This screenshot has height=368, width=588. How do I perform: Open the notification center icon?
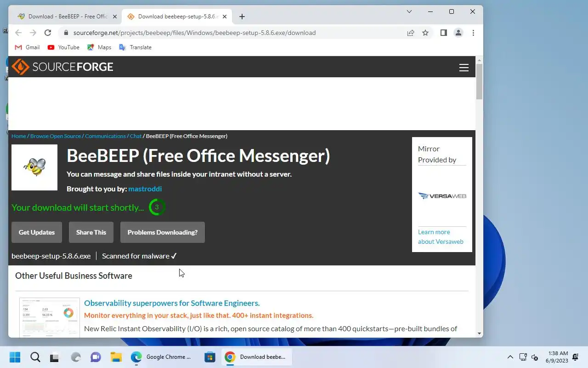(x=575, y=357)
